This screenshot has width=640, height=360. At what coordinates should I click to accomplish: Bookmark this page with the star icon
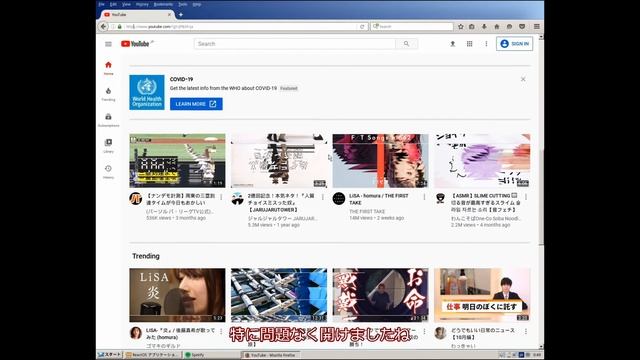[x=460, y=27]
